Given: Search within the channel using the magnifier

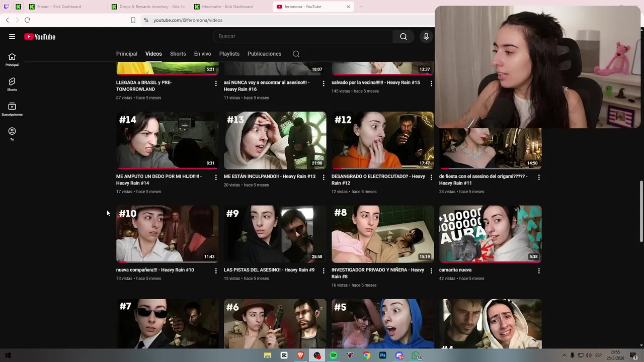Looking at the screenshot, I should 296,54.
